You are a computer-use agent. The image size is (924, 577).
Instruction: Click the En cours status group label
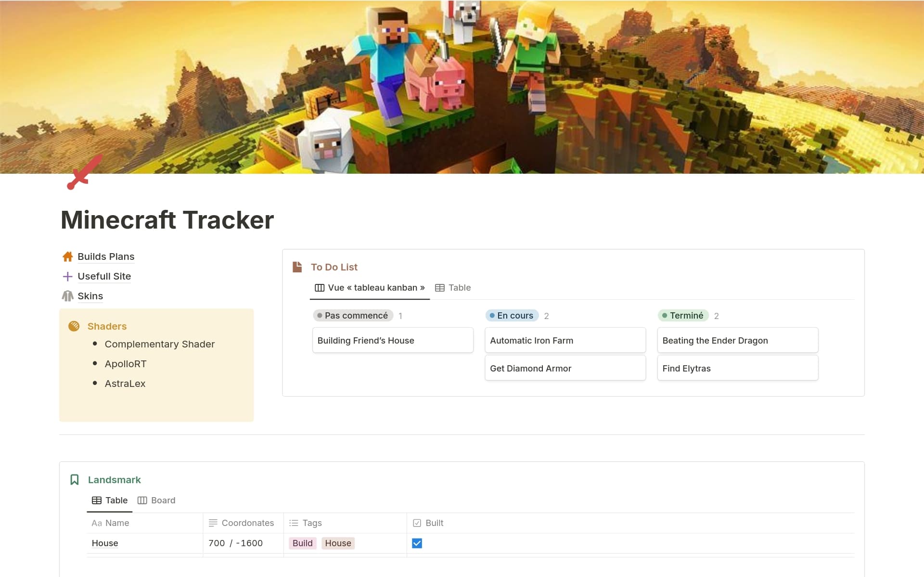512,316
